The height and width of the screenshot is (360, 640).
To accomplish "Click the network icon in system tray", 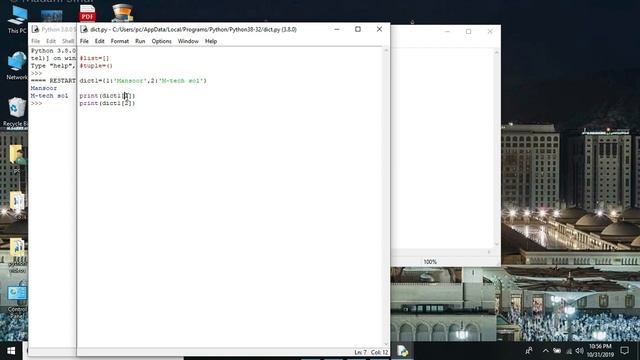I will pyautogui.click(x=569, y=351).
